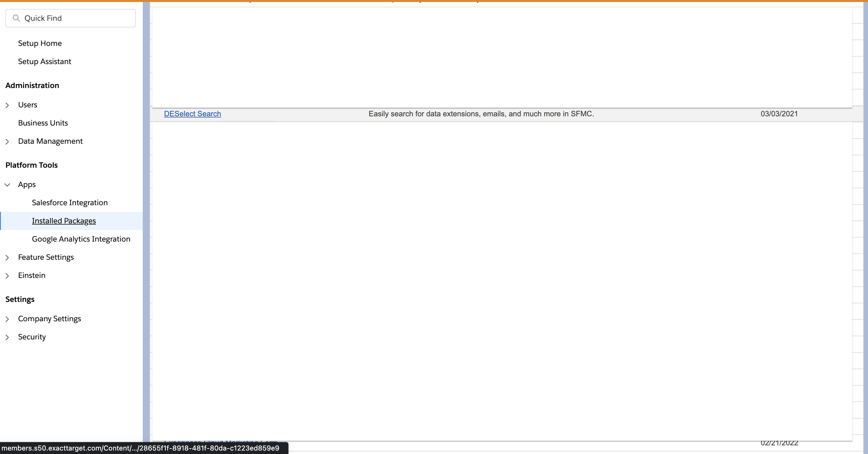Select Data Management in sidebar
This screenshot has width=868, height=454.
[x=50, y=141]
